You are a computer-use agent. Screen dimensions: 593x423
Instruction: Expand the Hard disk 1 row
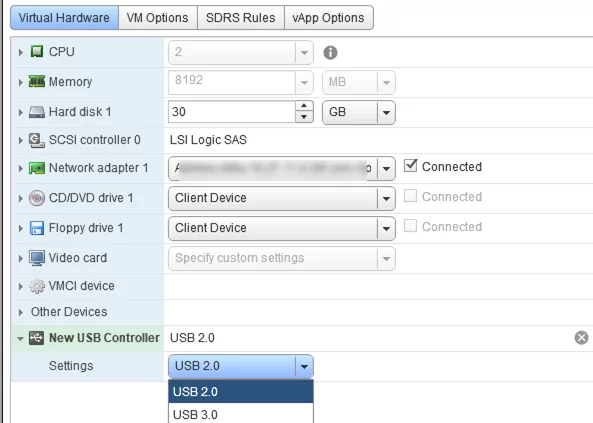point(21,112)
